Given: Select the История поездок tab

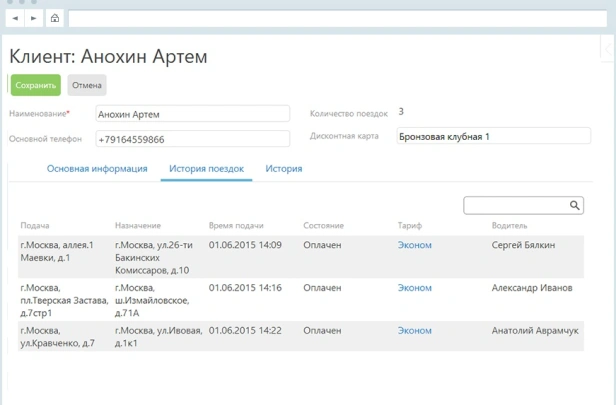Looking at the screenshot, I should pos(206,169).
